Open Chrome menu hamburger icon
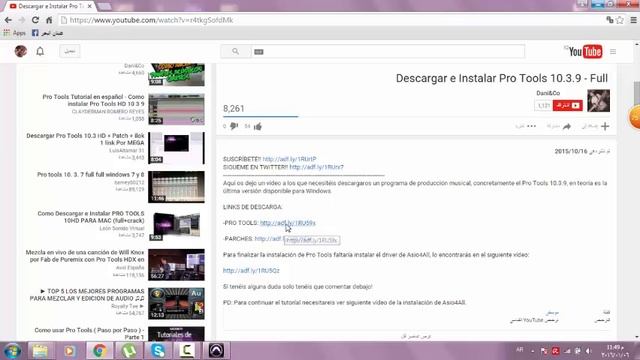Viewport: 640px width, 360px height. point(633,20)
